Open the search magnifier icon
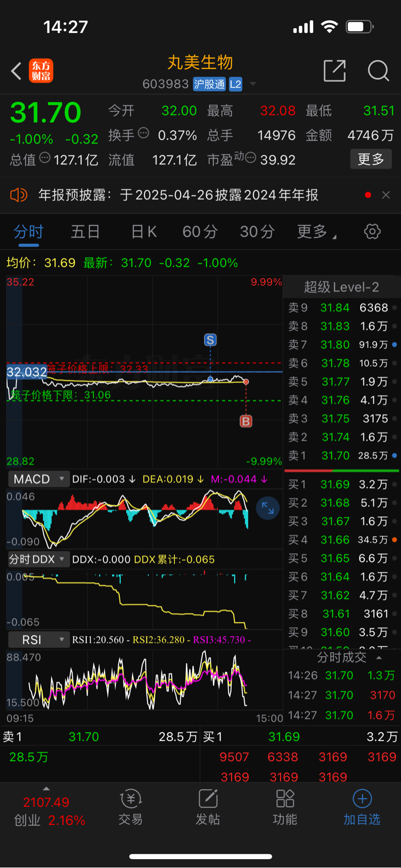Viewport: 401px width, 868px height. pos(378,70)
